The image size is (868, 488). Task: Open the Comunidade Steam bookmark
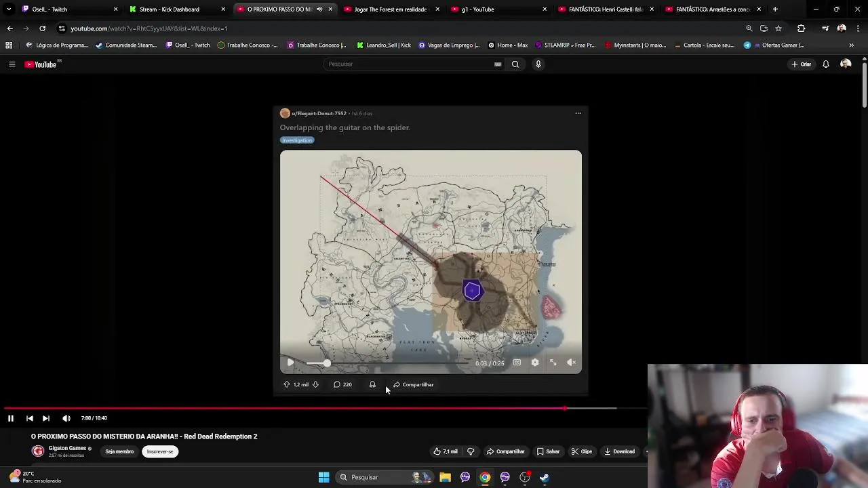coord(125,45)
